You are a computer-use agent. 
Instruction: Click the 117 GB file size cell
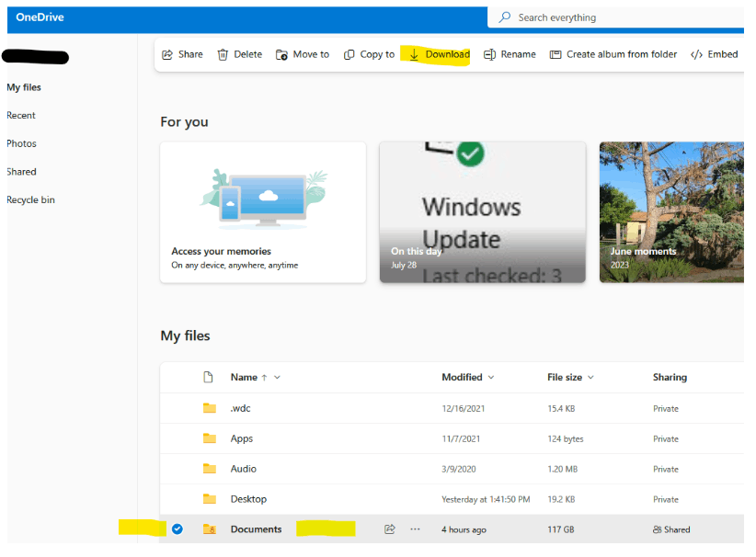[561, 529]
